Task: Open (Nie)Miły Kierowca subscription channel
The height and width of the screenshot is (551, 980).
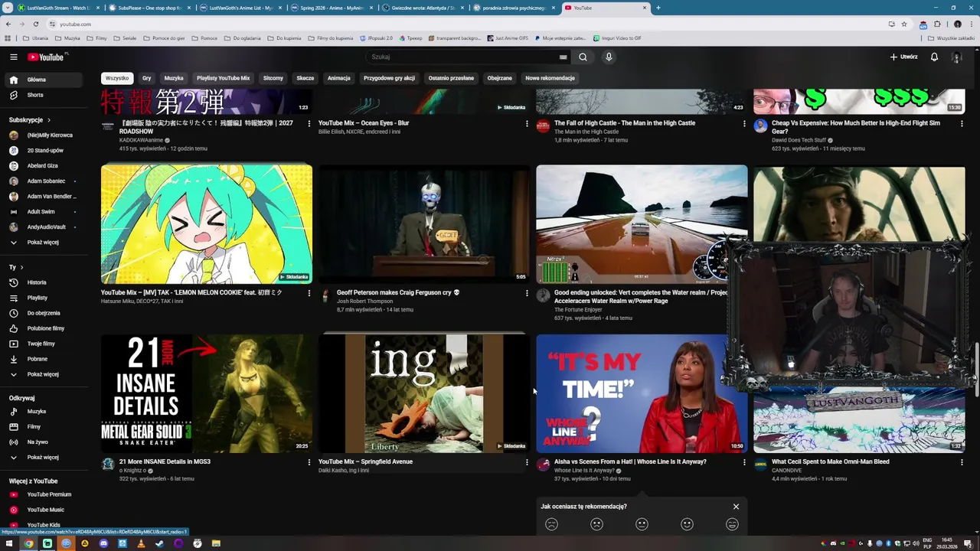Action: (x=44, y=135)
